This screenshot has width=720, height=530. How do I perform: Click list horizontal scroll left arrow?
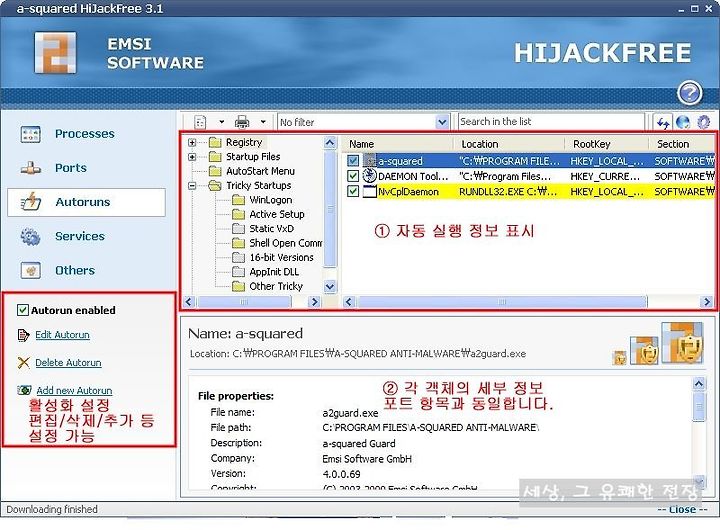[x=349, y=302]
